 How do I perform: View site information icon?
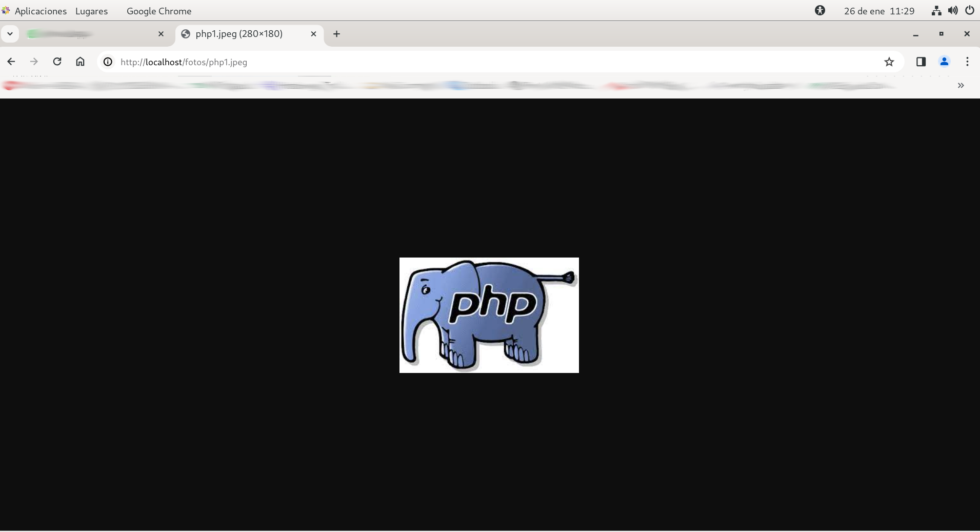(x=108, y=62)
